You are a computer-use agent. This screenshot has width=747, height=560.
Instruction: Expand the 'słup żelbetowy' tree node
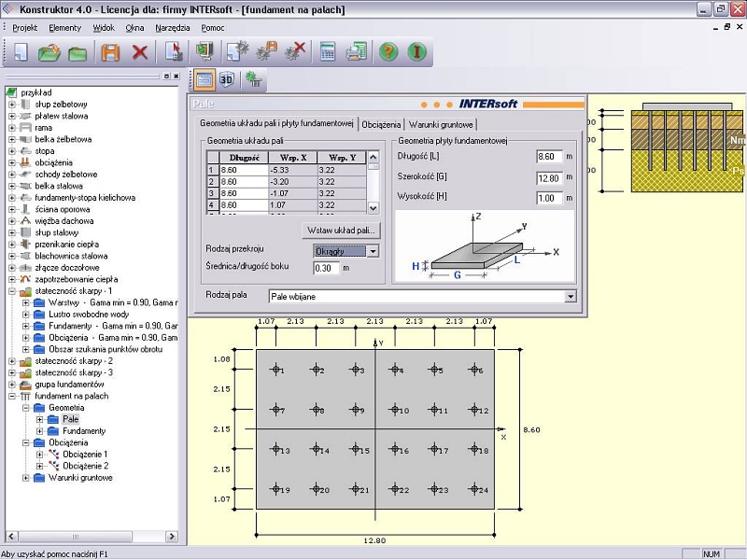pyautogui.click(x=12, y=105)
